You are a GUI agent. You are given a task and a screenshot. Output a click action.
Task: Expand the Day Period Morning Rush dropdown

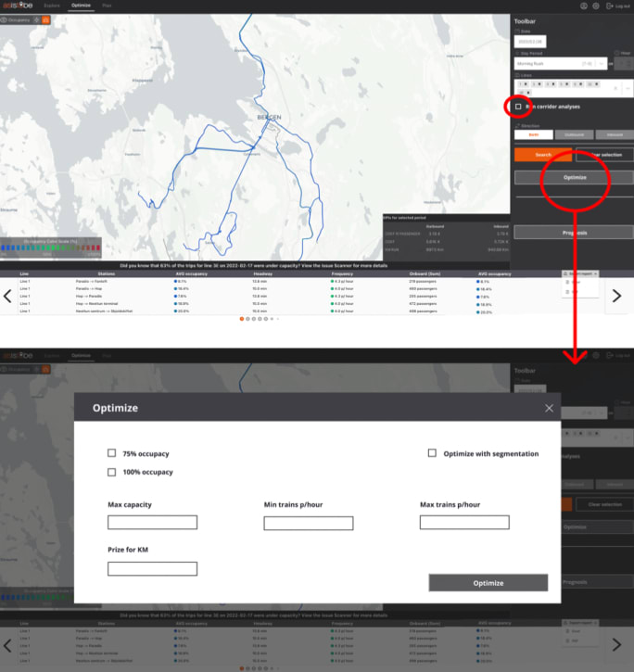(601, 64)
